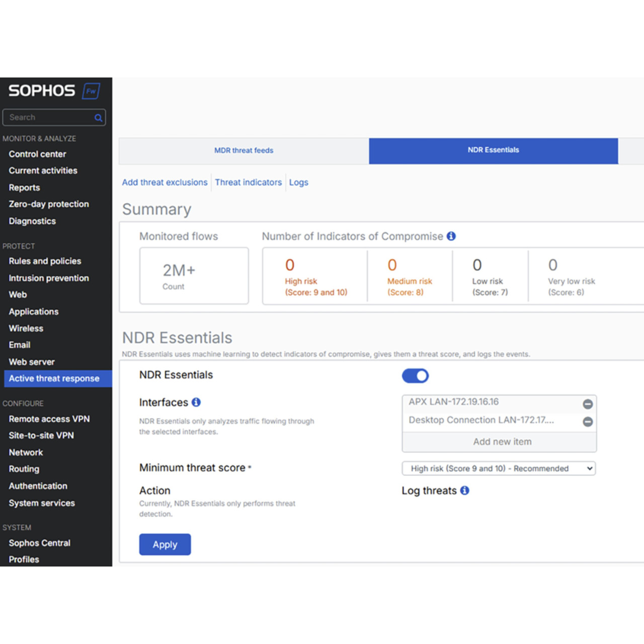The image size is (644, 644).
Task: Open Web menu item in sidebar
Action: coord(18,295)
